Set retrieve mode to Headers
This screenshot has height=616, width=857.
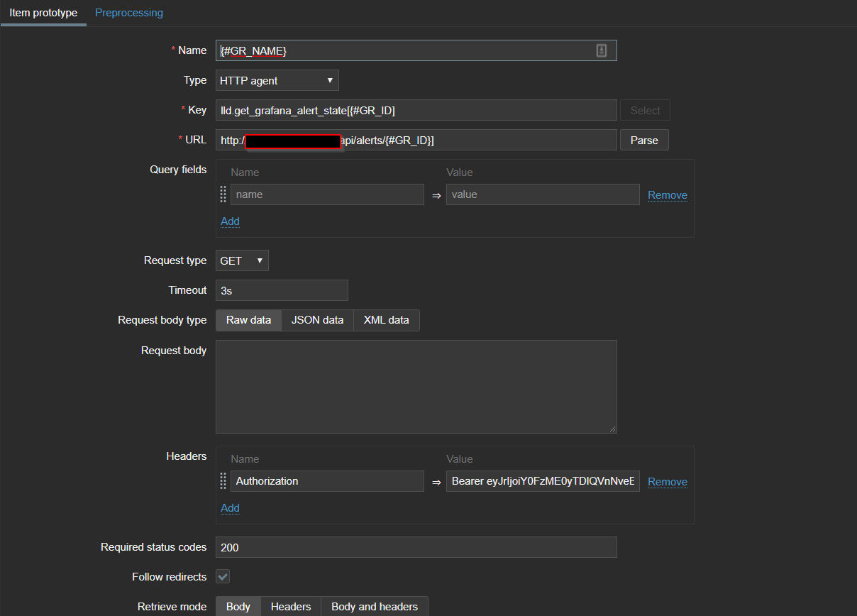[x=291, y=607]
